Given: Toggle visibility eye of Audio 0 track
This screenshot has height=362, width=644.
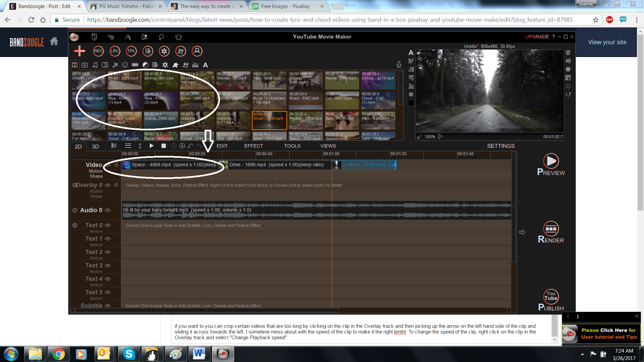Looking at the screenshot, I should pyautogui.click(x=108, y=210).
